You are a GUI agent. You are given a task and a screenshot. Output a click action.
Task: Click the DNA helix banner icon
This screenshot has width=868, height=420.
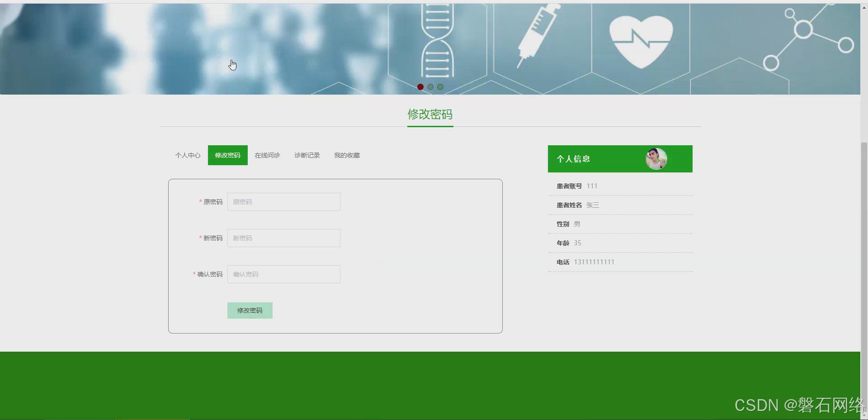point(437,41)
